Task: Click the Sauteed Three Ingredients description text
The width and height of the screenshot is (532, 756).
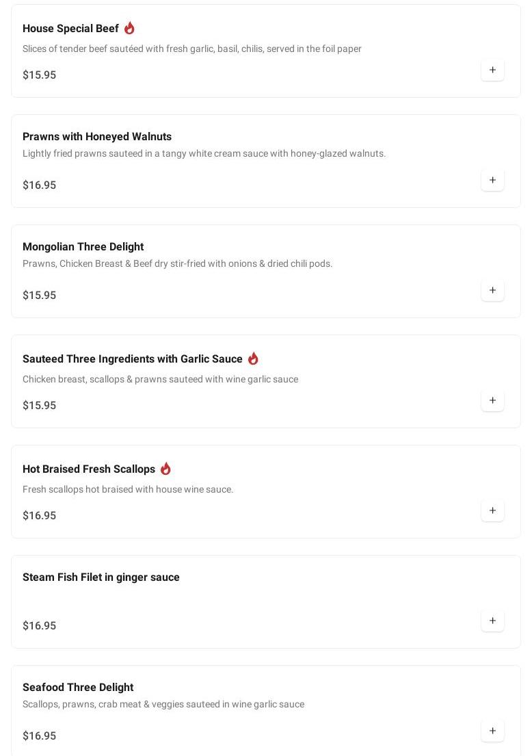Action: (160, 380)
